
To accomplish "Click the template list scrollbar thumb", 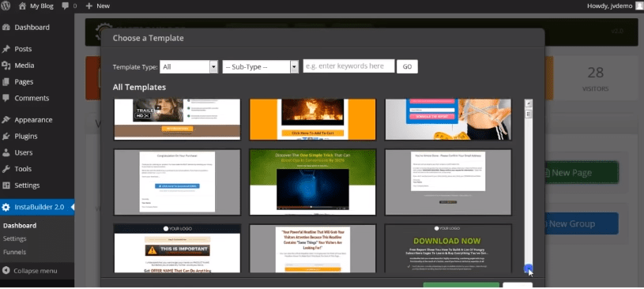I will pos(529,114).
